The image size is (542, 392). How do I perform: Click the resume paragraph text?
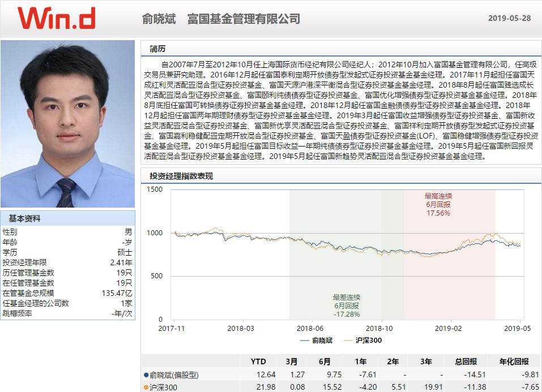[341, 110]
